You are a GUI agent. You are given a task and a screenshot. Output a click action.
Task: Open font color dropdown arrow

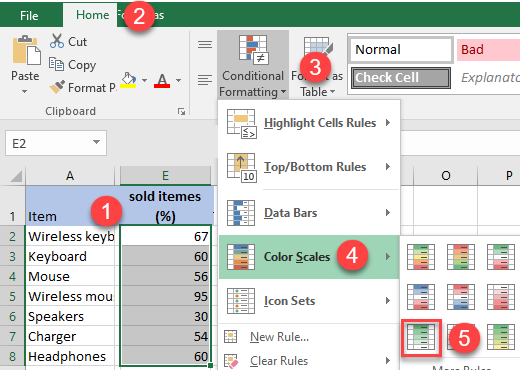pos(179,80)
